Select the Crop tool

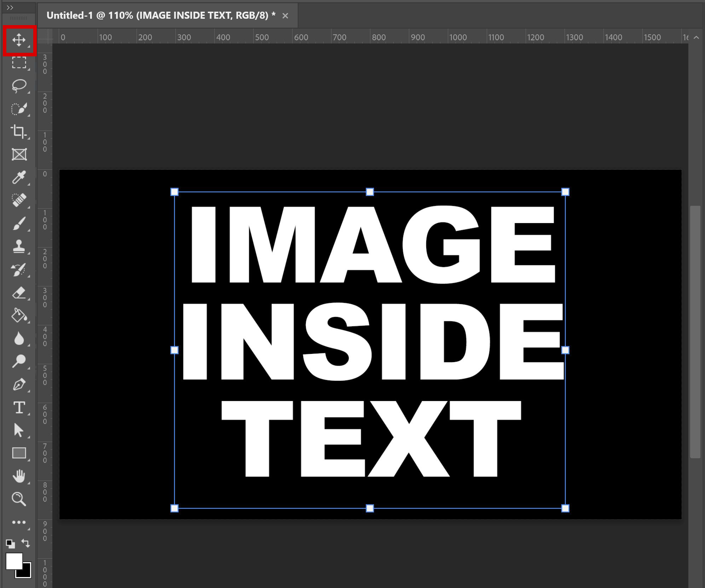click(19, 132)
